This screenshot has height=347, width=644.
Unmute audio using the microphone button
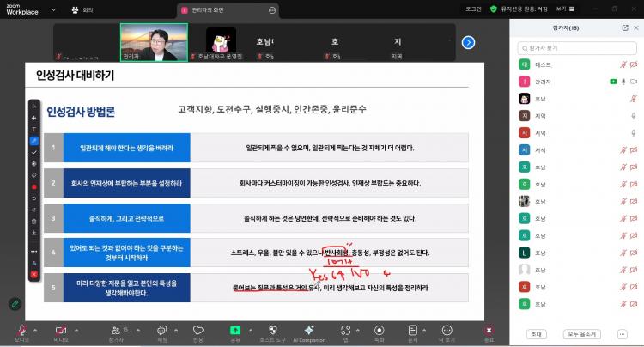point(21,332)
